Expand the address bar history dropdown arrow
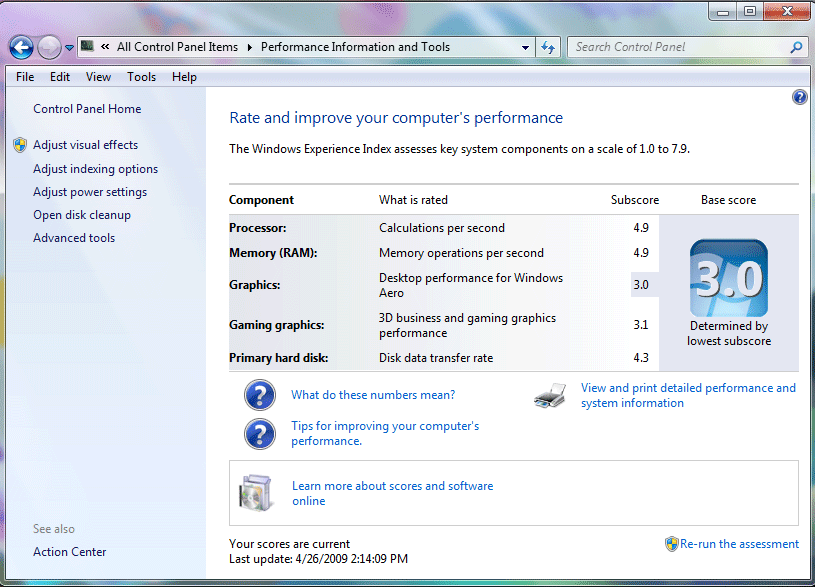The width and height of the screenshot is (815, 587). coord(525,47)
